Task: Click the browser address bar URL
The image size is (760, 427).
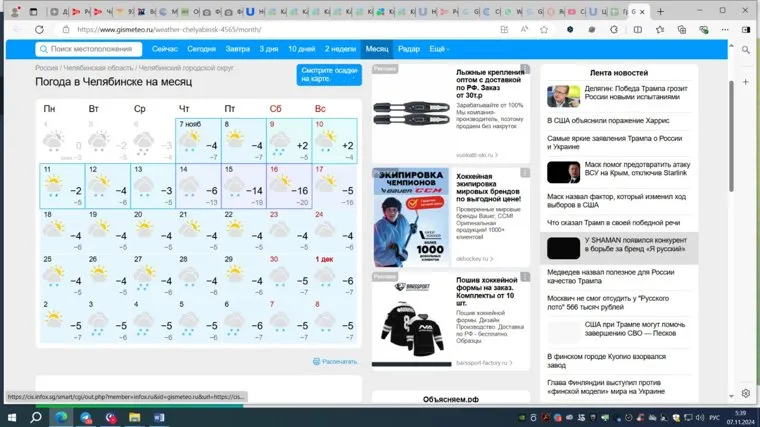Action: click(x=170, y=29)
